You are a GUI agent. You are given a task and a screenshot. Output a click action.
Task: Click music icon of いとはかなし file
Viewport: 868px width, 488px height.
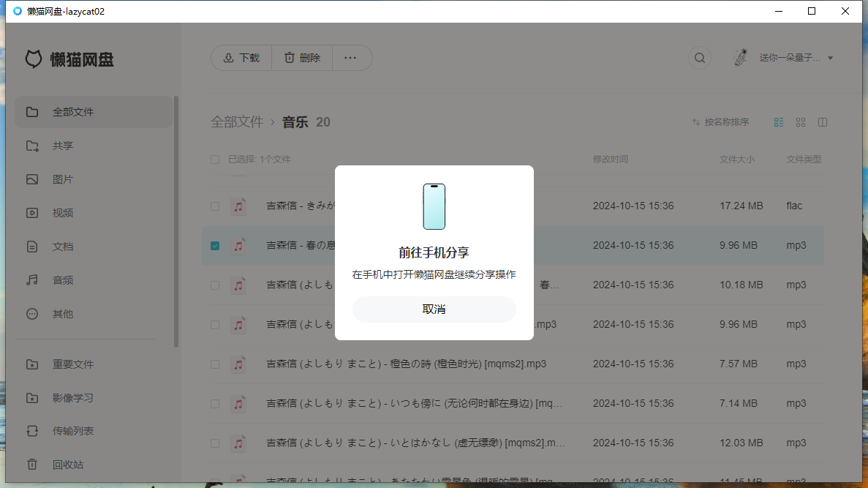(x=238, y=443)
